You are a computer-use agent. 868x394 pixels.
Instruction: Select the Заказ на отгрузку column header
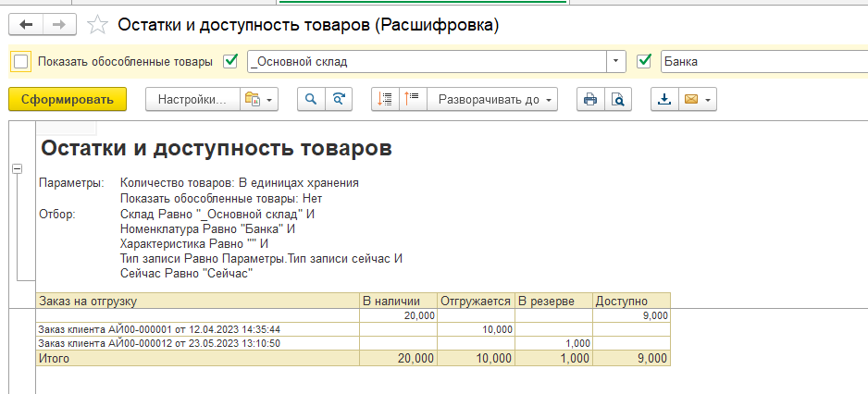coord(198,301)
